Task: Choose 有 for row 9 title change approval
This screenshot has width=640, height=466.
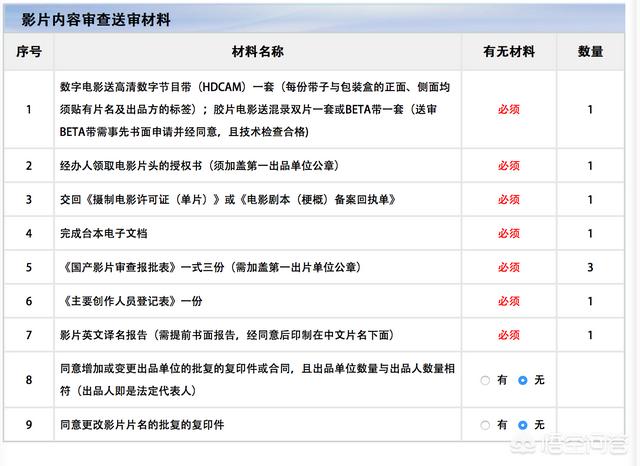Action: [x=486, y=425]
